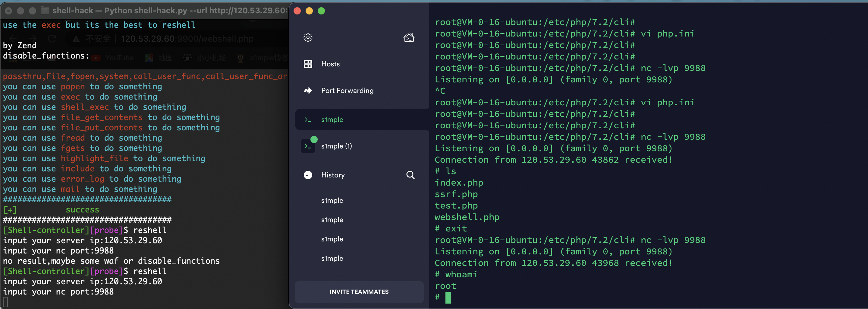868x309 pixels.
Task: Click the INVITE TEAMMATES button
Action: 359,292
